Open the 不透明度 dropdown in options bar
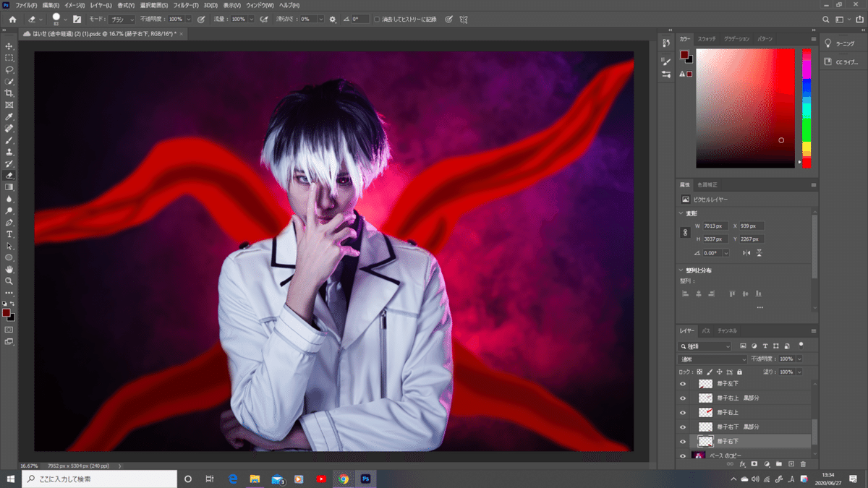 click(x=189, y=19)
